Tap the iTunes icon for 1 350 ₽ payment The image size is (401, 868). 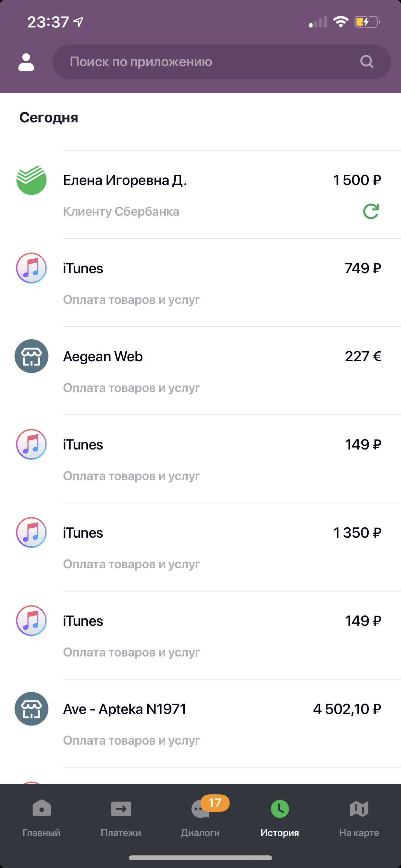[31, 533]
